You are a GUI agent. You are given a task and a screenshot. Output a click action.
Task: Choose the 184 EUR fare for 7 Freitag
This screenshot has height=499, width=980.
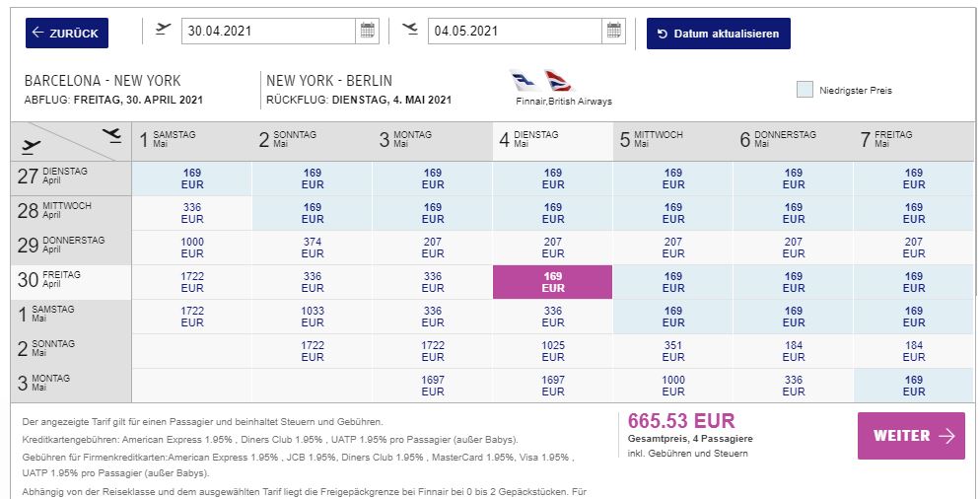913,351
